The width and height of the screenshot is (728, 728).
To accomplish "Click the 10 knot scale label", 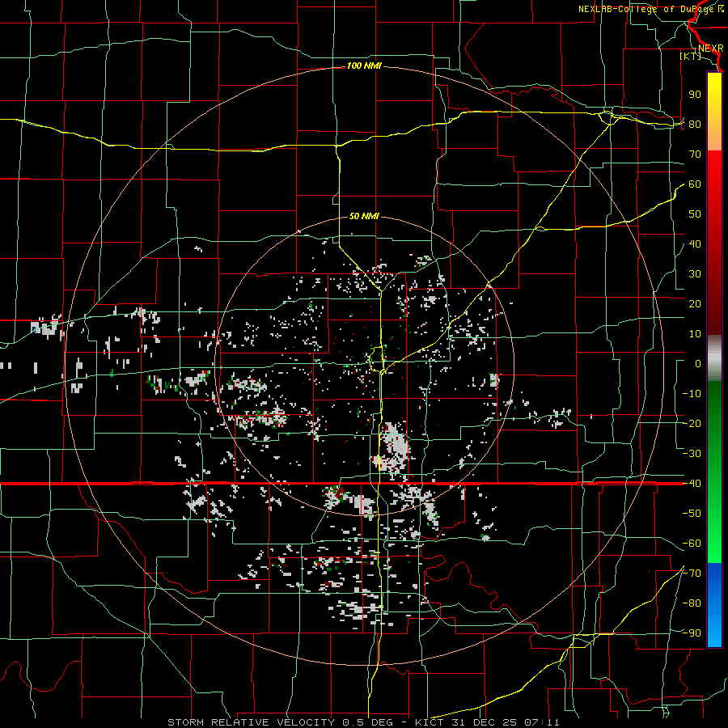I will [695, 334].
